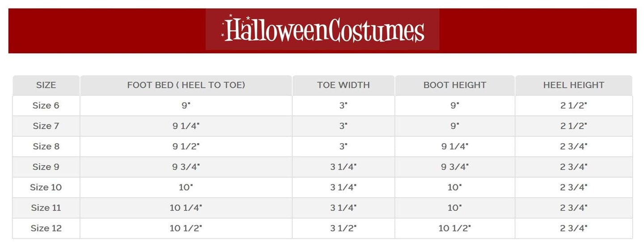Select the Size 12 toe width cell
644x251 pixels.
tap(343, 228)
